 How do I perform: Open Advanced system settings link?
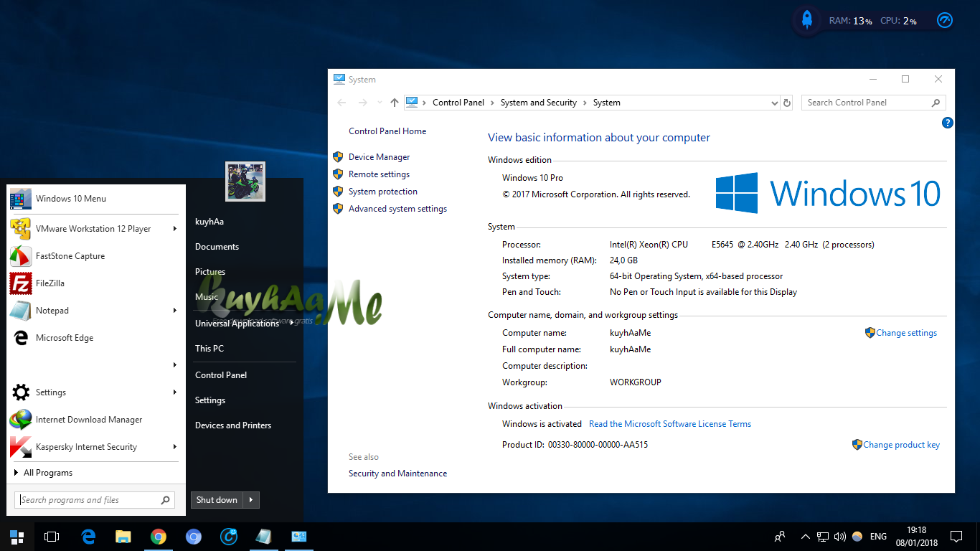(397, 209)
